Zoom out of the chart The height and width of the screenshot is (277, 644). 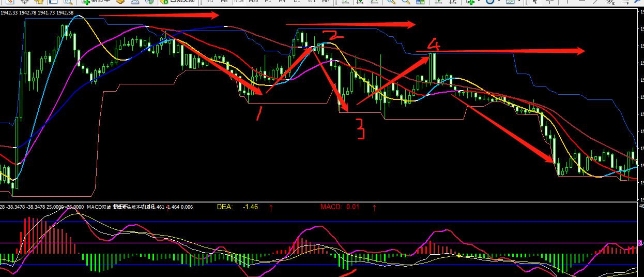point(406,2)
